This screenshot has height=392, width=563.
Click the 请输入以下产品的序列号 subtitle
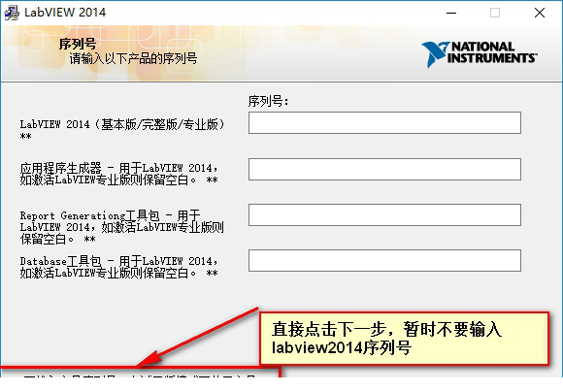(x=133, y=58)
